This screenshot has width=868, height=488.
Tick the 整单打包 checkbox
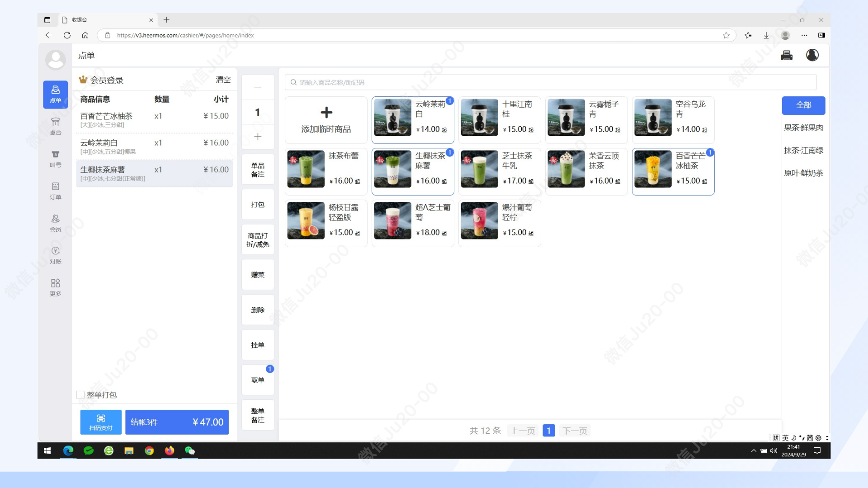point(80,395)
